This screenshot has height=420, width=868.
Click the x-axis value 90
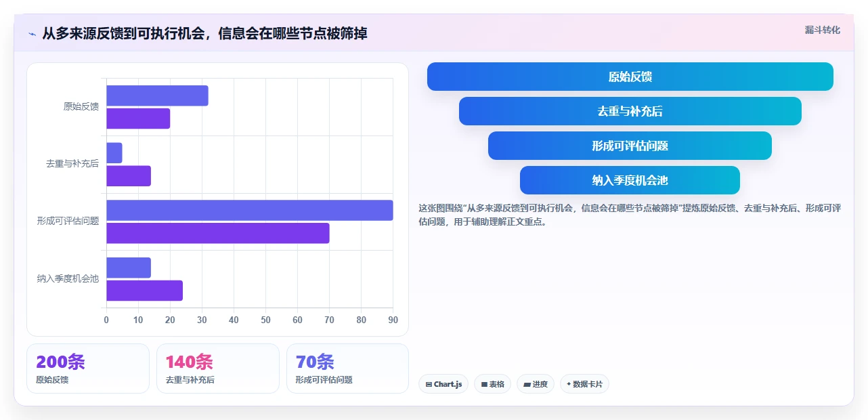coord(393,320)
